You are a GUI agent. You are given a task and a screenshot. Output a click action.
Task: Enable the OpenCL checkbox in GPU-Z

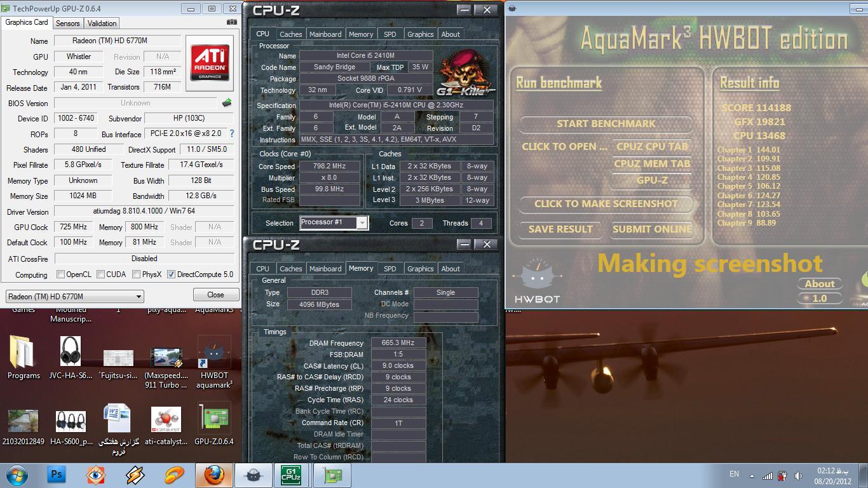click(61, 274)
